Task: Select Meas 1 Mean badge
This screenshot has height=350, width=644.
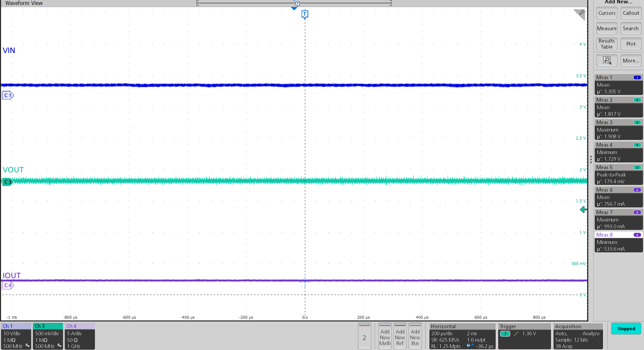Action: 619,85
